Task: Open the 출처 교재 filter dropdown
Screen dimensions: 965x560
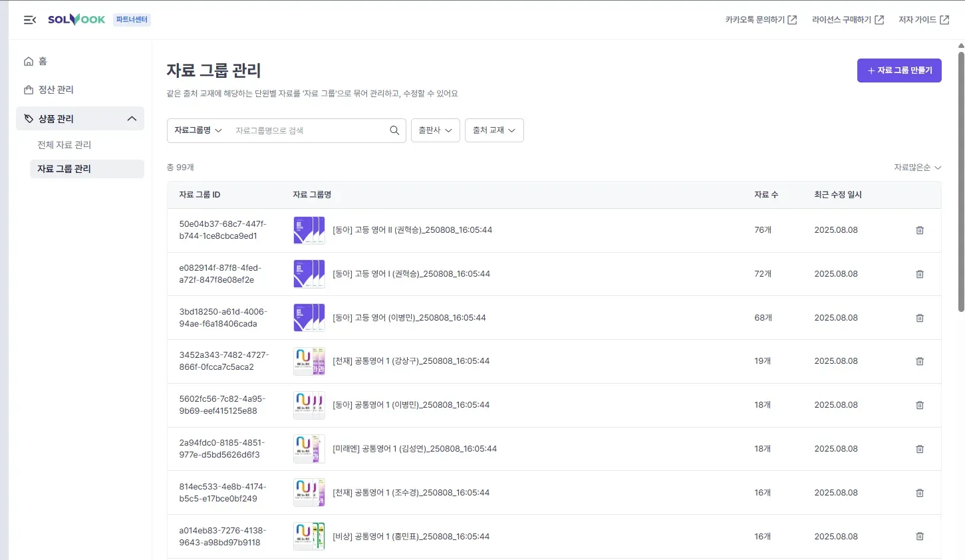Action: pyautogui.click(x=494, y=130)
